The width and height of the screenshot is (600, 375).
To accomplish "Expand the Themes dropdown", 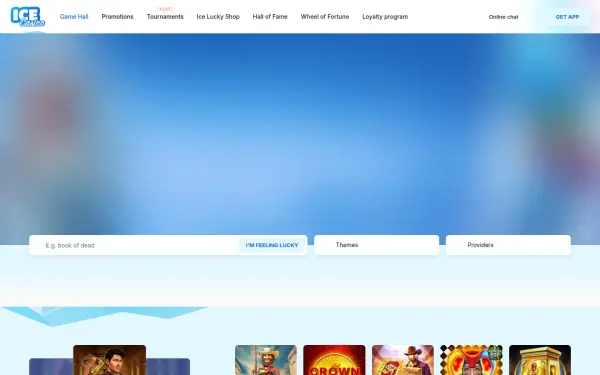I will (377, 245).
